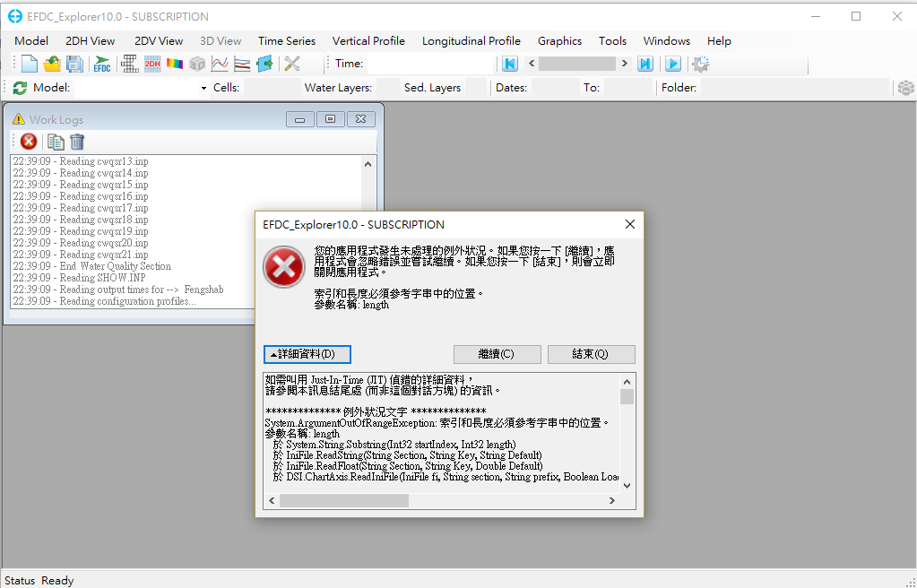The width and height of the screenshot is (917, 588).
Task: Collapse the 詳細資料(D) details section
Action: [x=307, y=355]
